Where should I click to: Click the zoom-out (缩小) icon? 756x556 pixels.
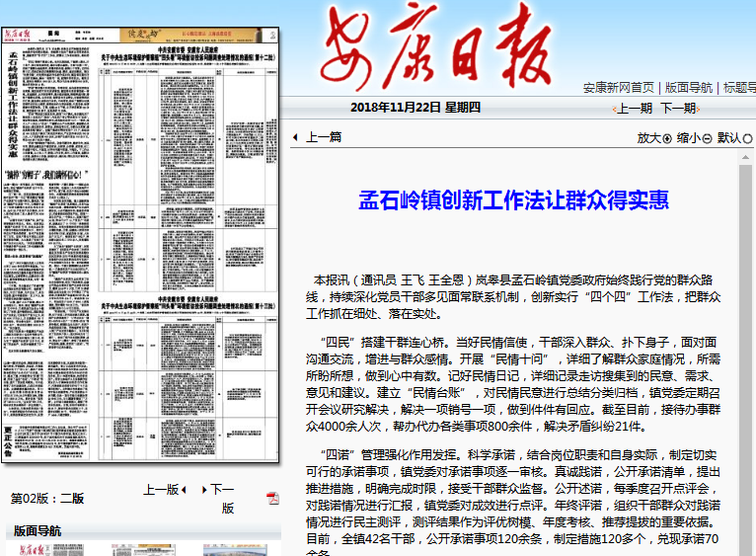[707, 139]
